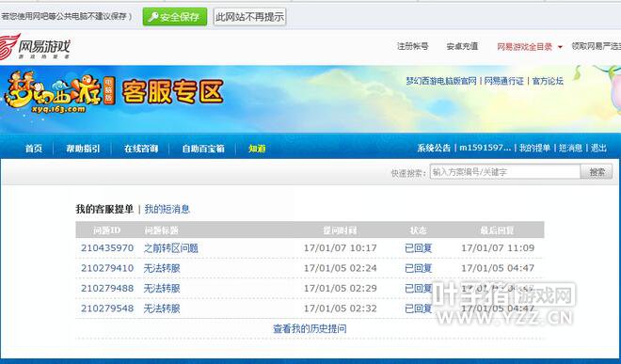This screenshot has height=364, width=621.
Task: Click the 梦幻西游 xyq.163.com logo
Action: coord(59,93)
